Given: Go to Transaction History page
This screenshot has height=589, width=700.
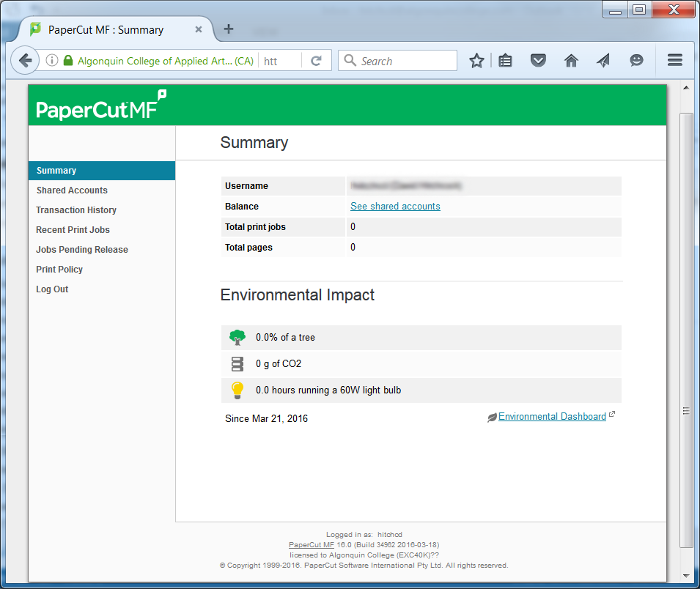Looking at the screenshot, I should click(76, 210).
